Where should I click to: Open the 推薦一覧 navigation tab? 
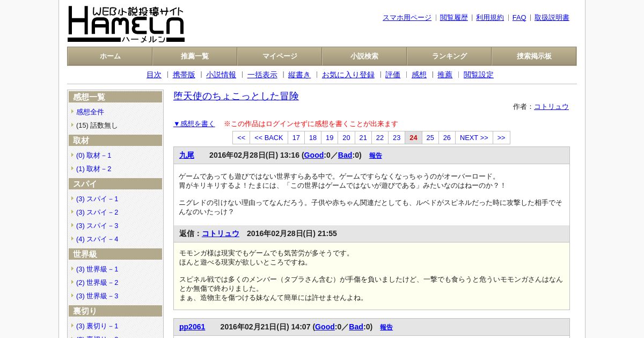pos(195,56)
